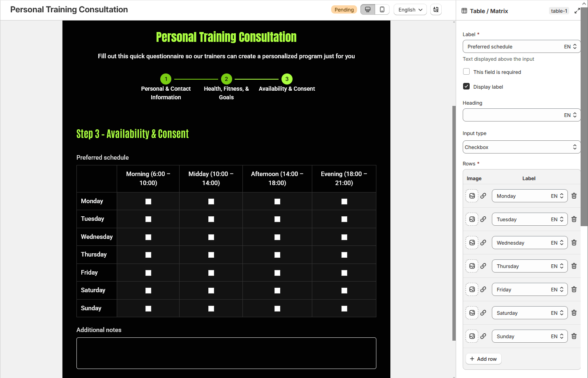Screen dimensions: 588x378
Task: Choose image for Wednesday row
Action: click(x=472, y=243)
